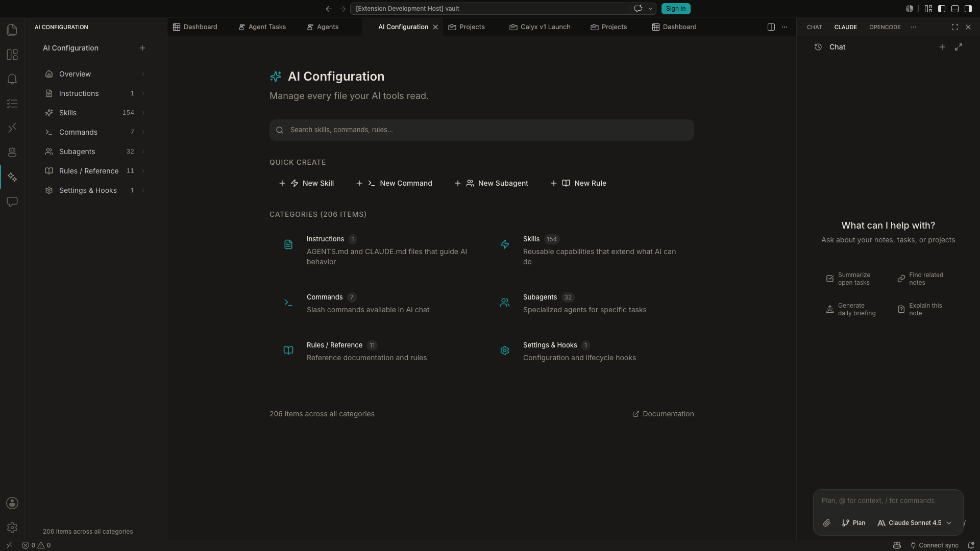
Task: Open the Explorer files icon in activity bar
Action: 12,30
